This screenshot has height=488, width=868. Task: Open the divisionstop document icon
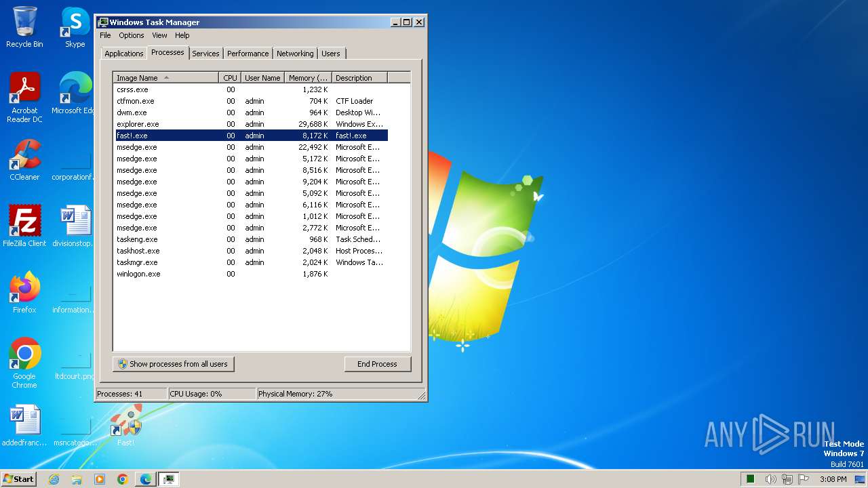point(75,226)
